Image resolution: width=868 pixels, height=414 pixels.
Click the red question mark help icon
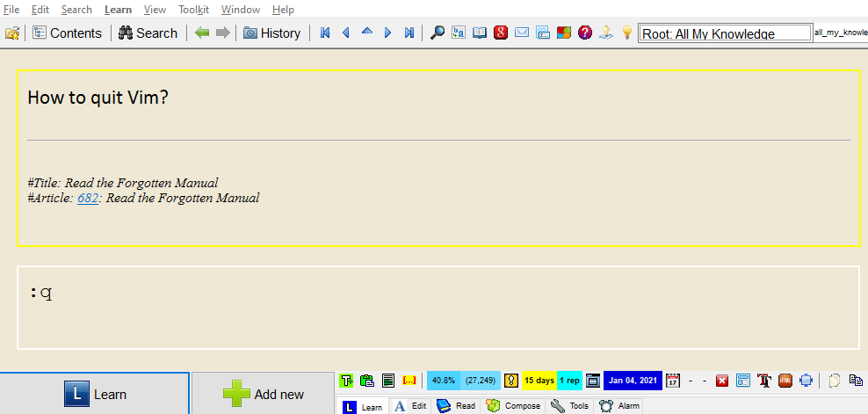[585, 33]
